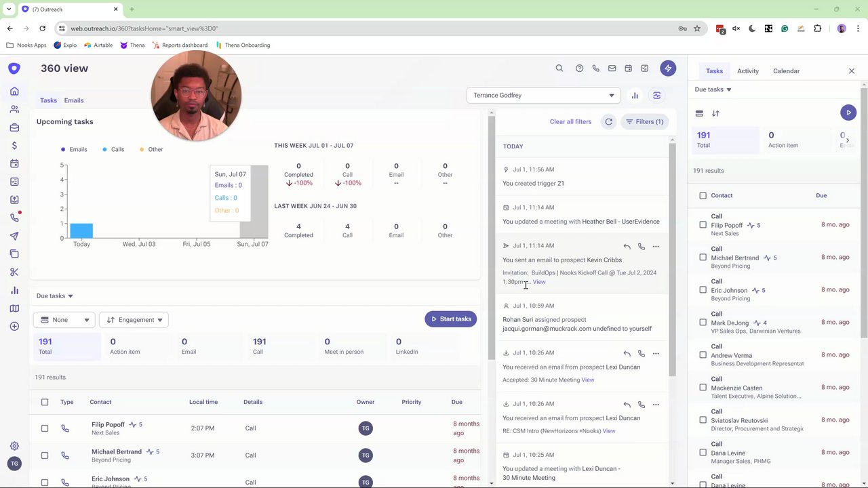868x488 pixels.
Task: Click the Start tasks button
Action: click(x=451, y=319)
